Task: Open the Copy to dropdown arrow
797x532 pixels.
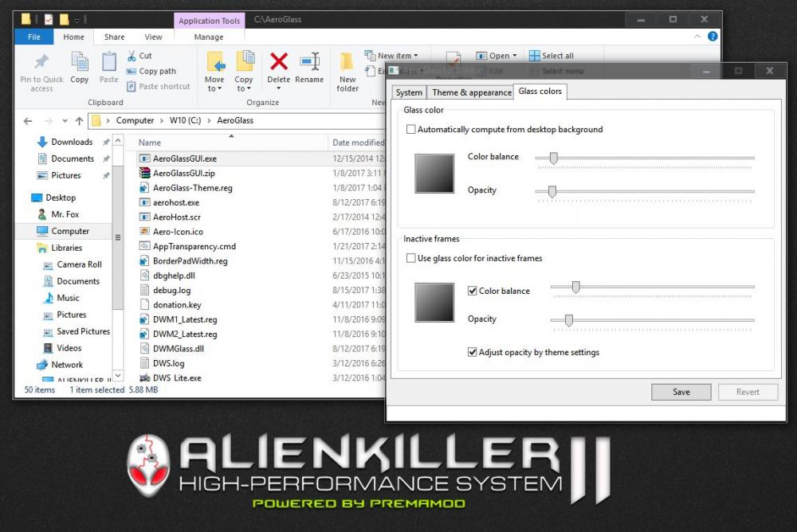Action: 244,88
